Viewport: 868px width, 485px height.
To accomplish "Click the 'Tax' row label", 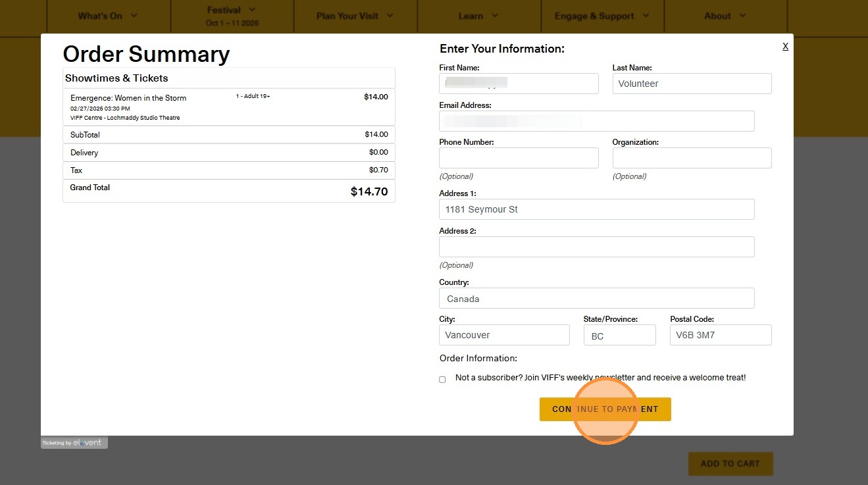I will [x=76, y=170].
